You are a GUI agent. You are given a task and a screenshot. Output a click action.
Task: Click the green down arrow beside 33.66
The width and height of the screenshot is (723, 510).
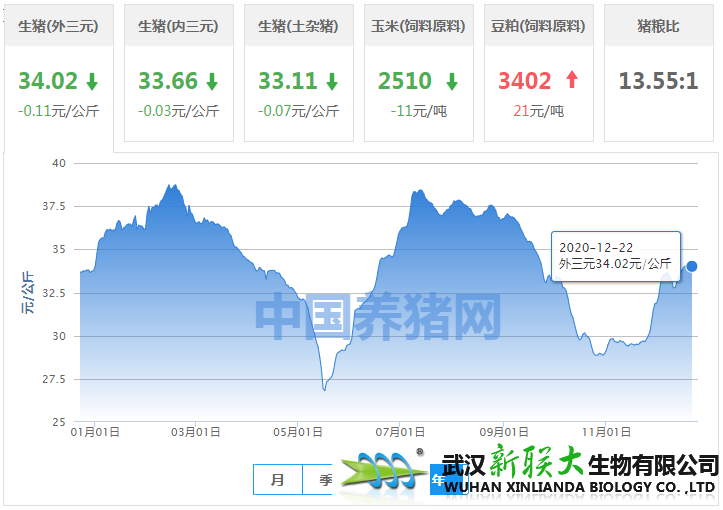tap(211, 81)
